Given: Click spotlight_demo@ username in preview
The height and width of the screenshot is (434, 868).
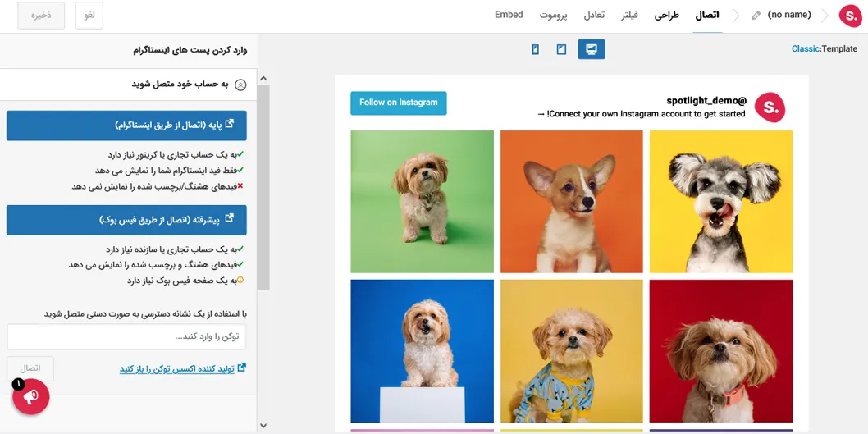Looking at the screenshot, I should click(x=707, y=101).
